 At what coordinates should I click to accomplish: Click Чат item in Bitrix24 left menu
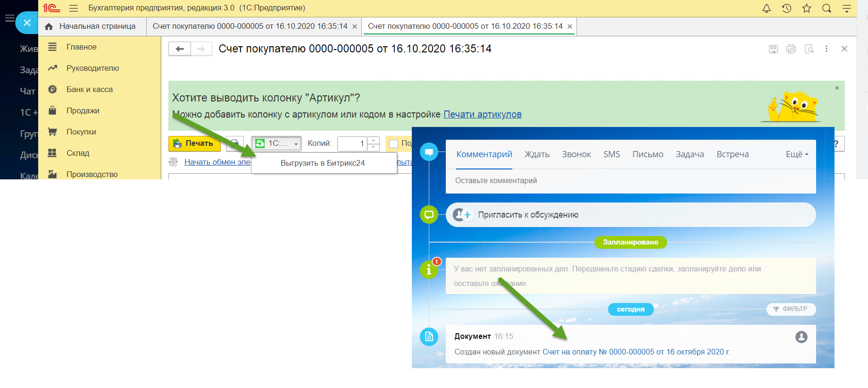(28, 91)
